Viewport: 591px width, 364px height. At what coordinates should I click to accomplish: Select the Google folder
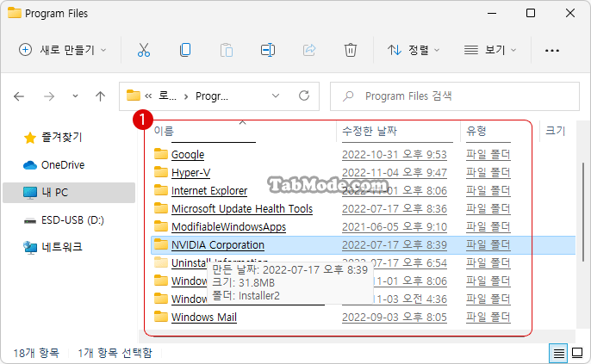(188, 154)
